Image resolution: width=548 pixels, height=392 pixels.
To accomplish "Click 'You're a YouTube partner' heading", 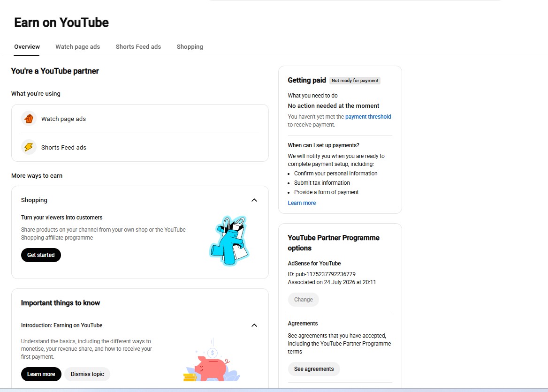I will 55,71.
